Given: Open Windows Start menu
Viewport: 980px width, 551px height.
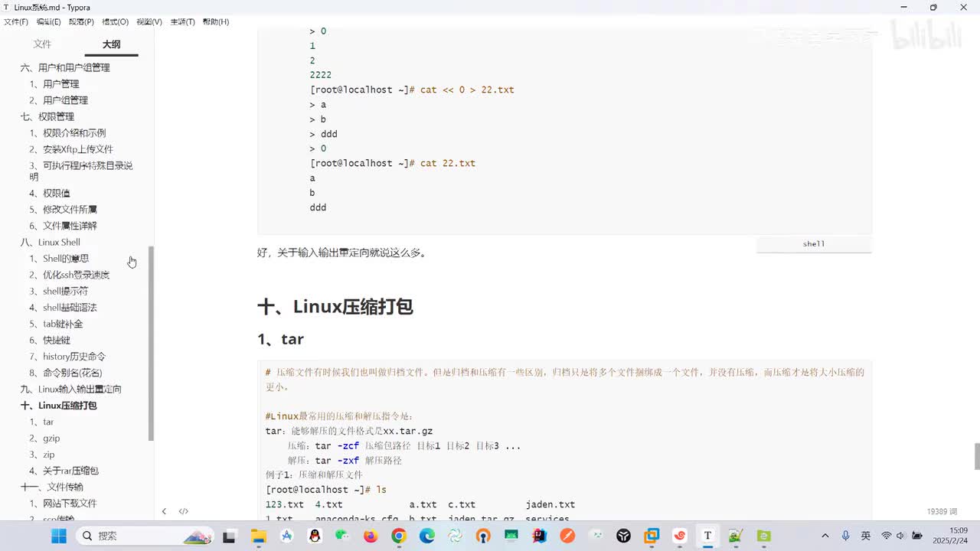Looking at the screenshot, I should [59, 536].
